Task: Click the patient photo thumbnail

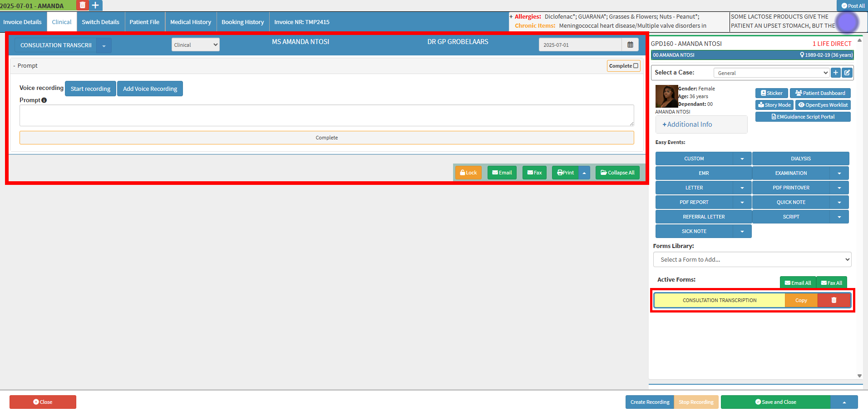Action: (x=666, y=96)
